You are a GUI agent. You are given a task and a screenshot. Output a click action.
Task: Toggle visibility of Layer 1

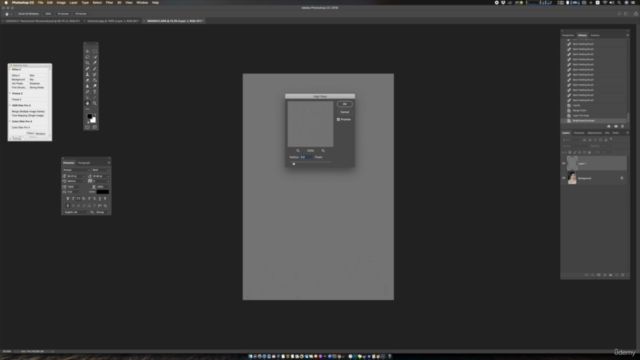(x=564, y=164)
